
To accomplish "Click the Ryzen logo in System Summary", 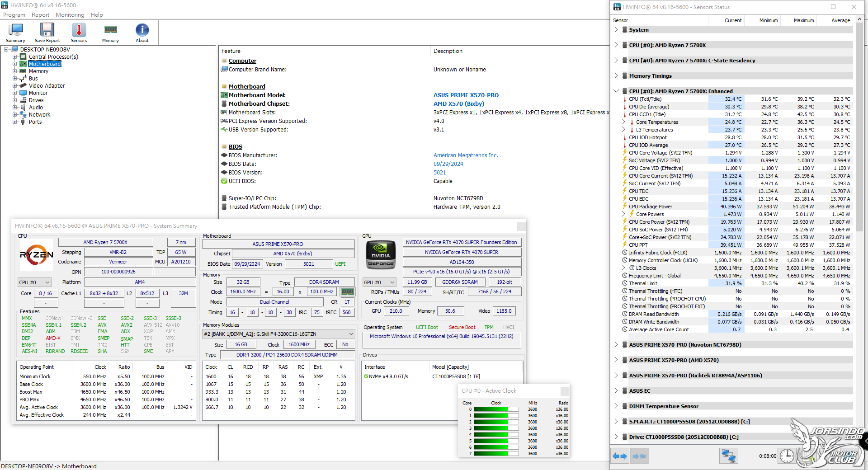I will 37,255.
